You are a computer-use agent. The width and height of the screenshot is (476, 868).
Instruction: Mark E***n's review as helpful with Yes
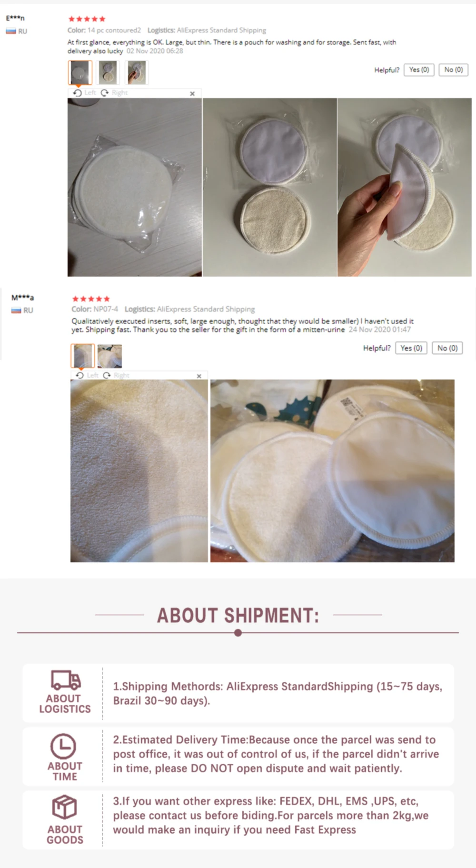pyautogui.click(x=419, y=70)
